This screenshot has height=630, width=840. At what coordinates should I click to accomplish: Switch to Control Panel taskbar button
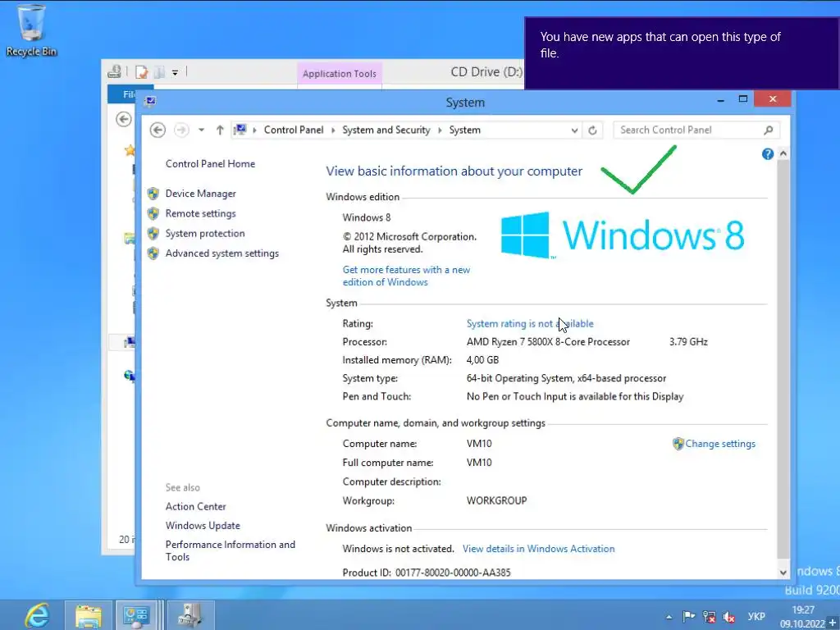136,615
